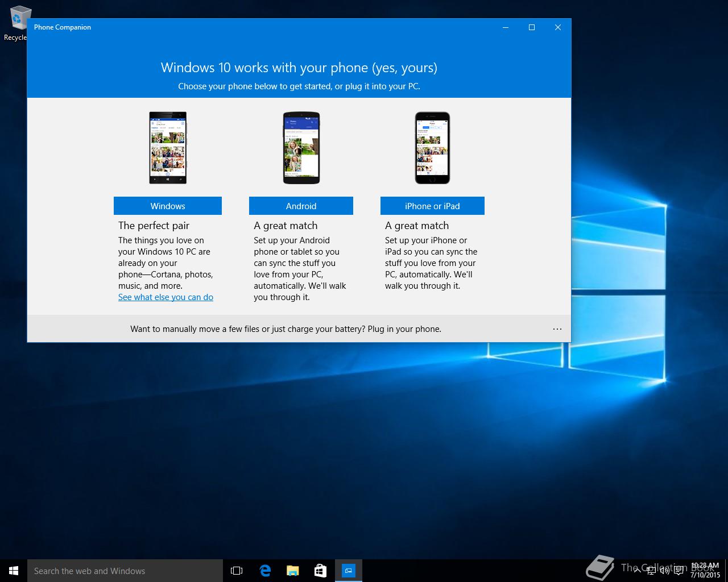Select the Phone Companion taskbar icon
This screenshot has width=728, height=582.
point(348,571)
